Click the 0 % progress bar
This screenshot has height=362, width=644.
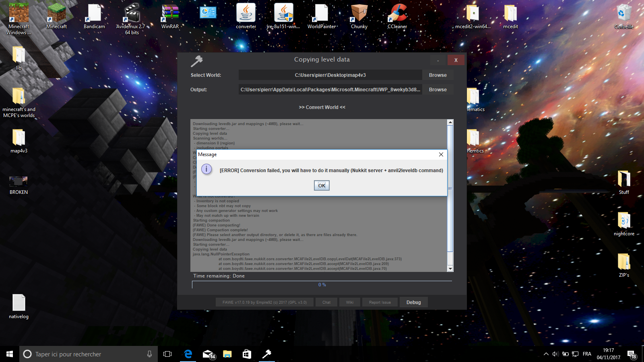click(x=322, y=285)
